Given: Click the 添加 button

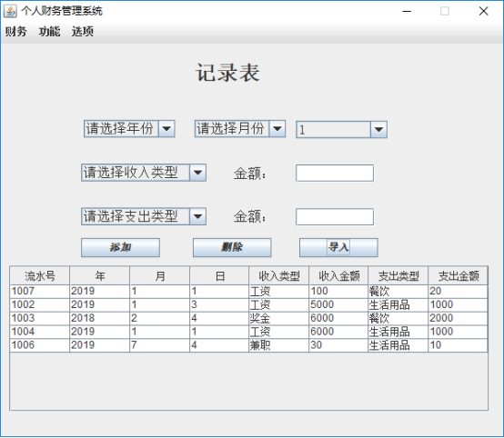Looking at the screenshot, I should click(120, 247).
